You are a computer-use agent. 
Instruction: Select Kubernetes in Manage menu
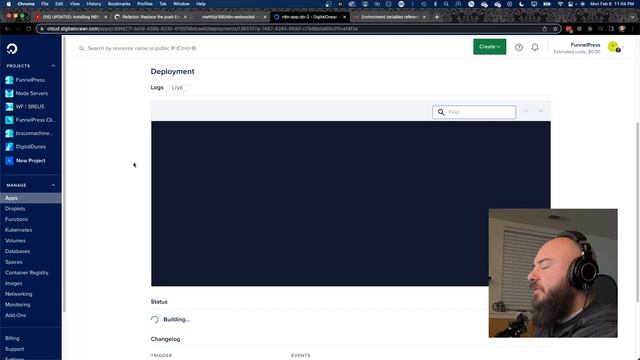(18, 230)
